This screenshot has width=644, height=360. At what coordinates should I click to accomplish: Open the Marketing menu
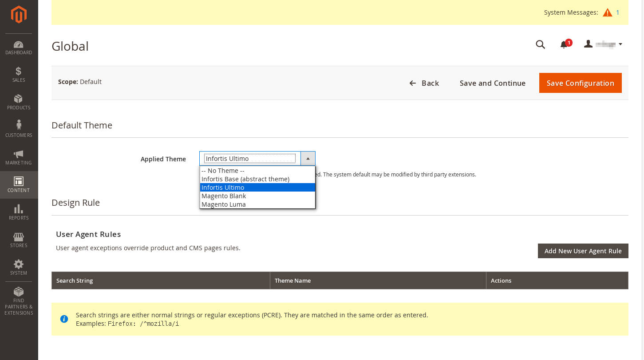point(19,157)
